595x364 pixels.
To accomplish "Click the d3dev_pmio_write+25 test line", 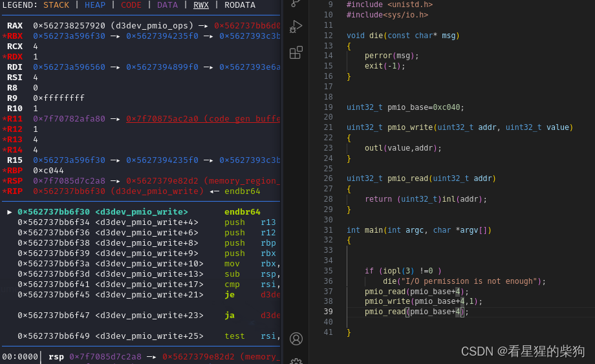I will click(149, 336).
